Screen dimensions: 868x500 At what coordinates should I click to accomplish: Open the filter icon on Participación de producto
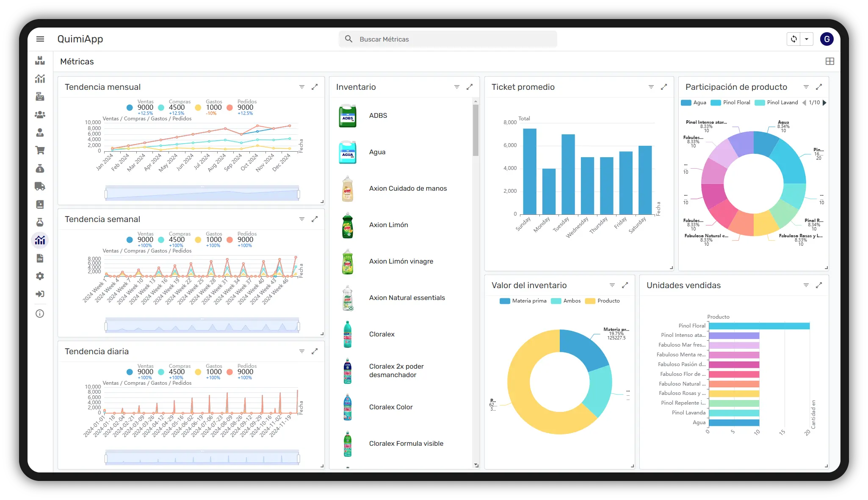[x=806, y=87]
